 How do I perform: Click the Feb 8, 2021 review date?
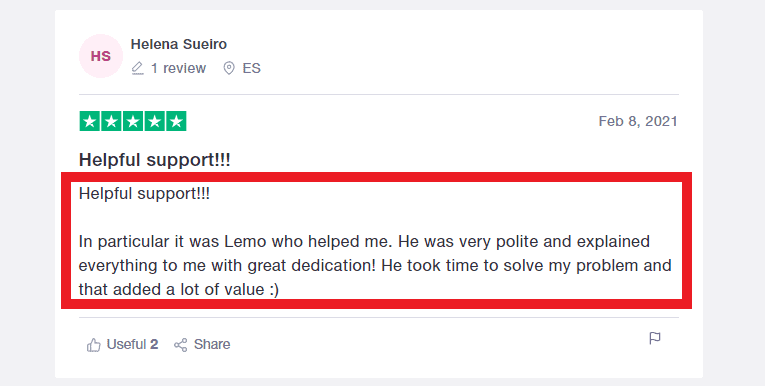tap(638, 121)
